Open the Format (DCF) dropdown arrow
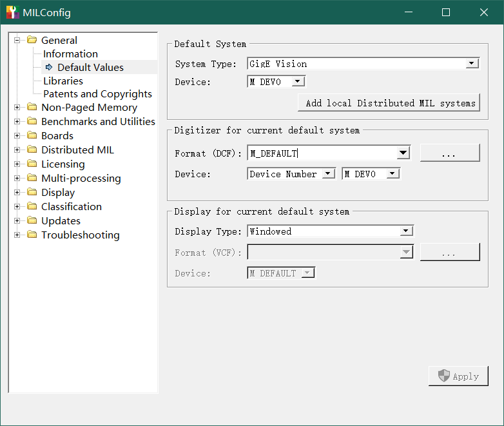 (403, 153)
